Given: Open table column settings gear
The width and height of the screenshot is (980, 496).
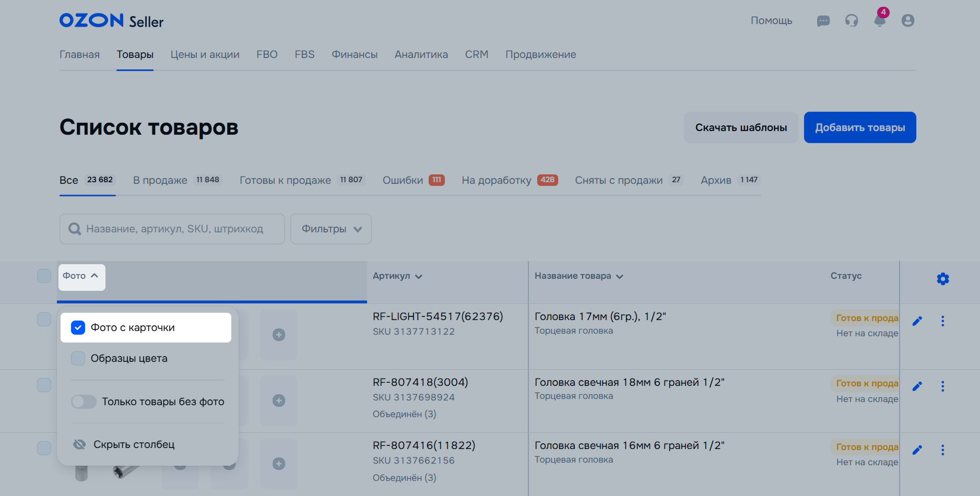Looking at the screenshot, I should (x=942, y=279).
